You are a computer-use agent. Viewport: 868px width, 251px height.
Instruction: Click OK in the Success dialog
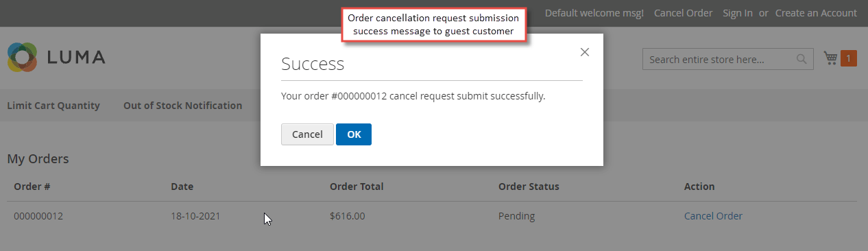354,134
